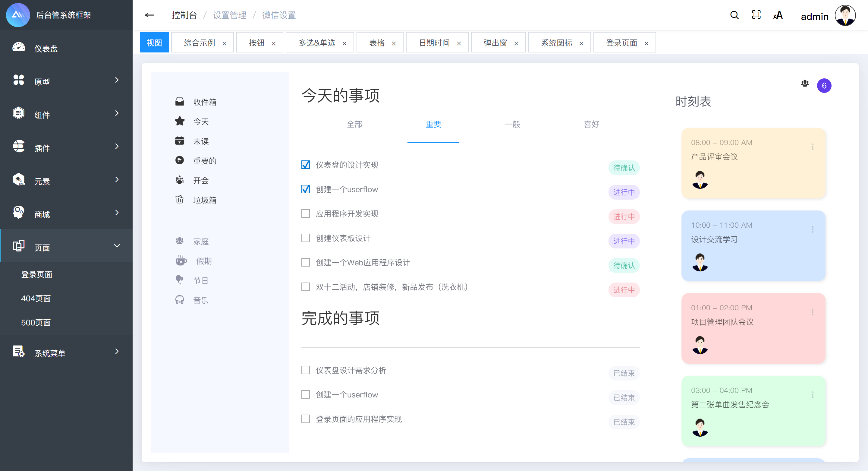Open the three-dot menu on 产品评审会议 card
The width and height of the screenshot is (868, 471).
coord(813,147)
